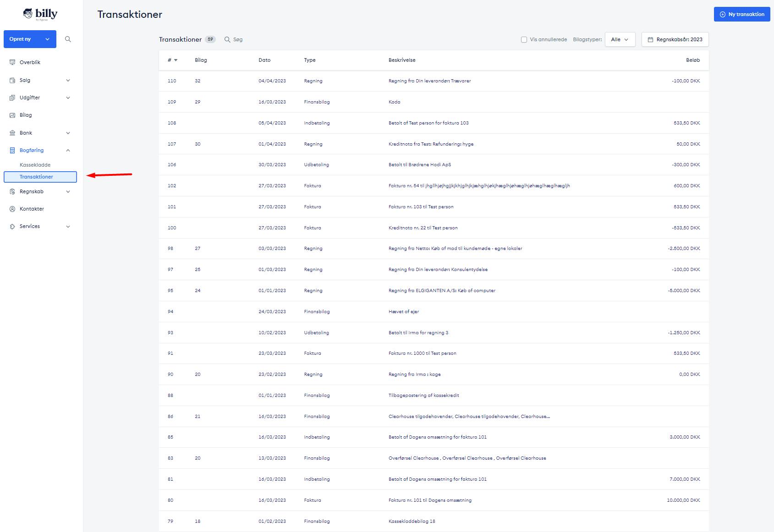Go to Overblik in sidebar

(x=30, y=62)
